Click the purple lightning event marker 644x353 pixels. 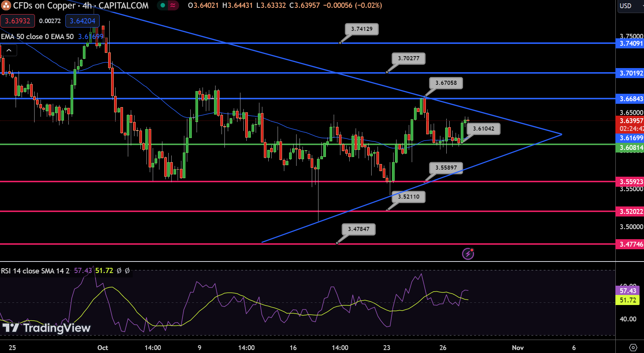coord(468,254)
